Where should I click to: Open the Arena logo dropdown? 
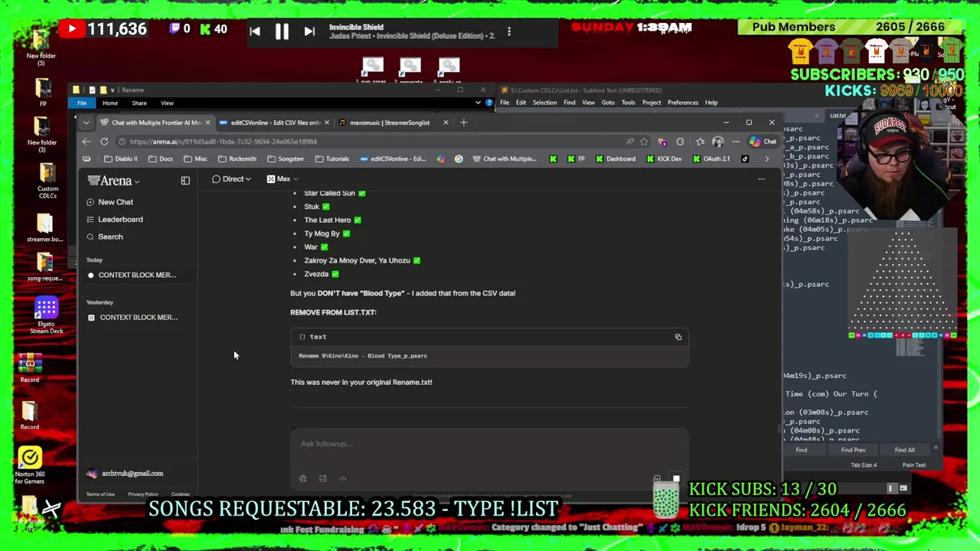pos(114,181)
